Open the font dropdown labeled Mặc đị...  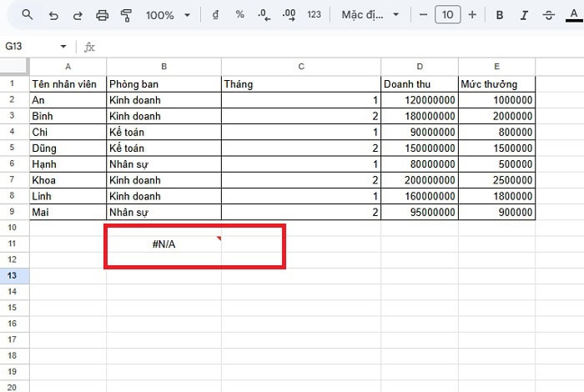click(x=371, y=15)
